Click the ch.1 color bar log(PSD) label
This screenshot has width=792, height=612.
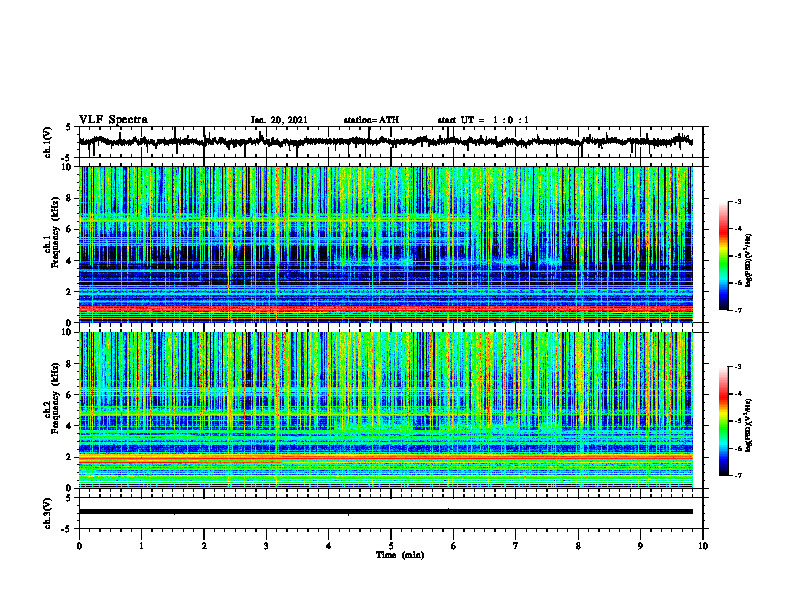[748, 261]
